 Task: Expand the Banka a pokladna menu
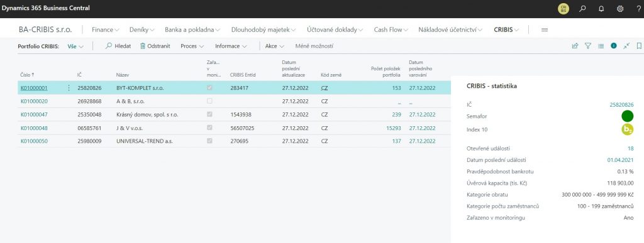pyautogui.click(x=192, y=30)
